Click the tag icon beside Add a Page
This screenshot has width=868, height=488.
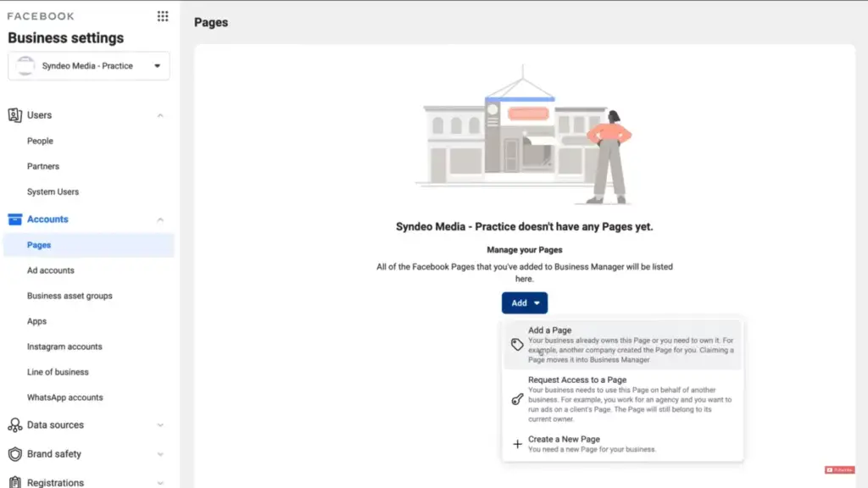(517, 344)
